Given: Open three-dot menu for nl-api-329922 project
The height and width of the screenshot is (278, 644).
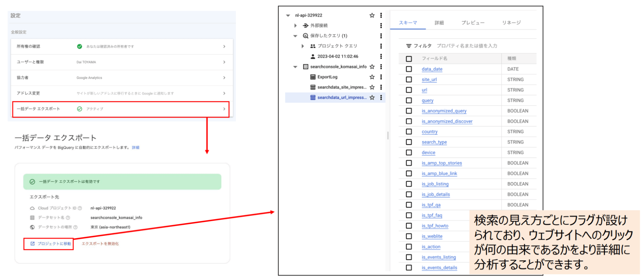Looking at the screenshot, I should (381, 15).
